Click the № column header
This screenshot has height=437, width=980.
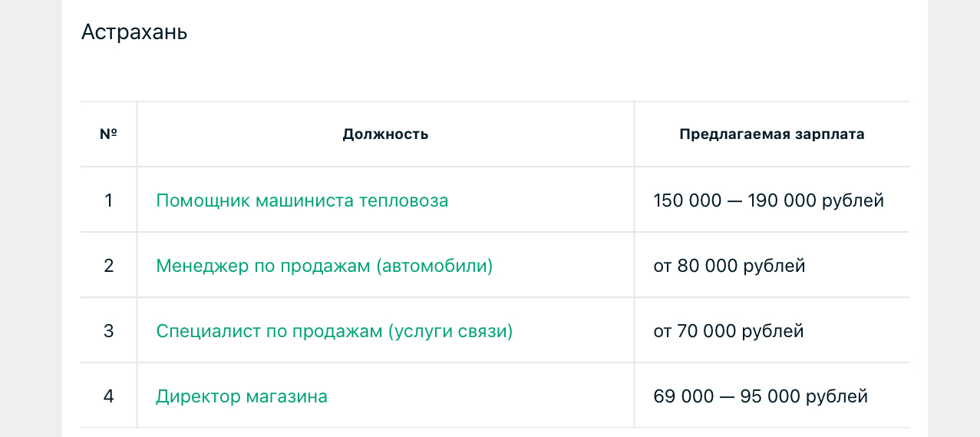(x=108, y=134)
